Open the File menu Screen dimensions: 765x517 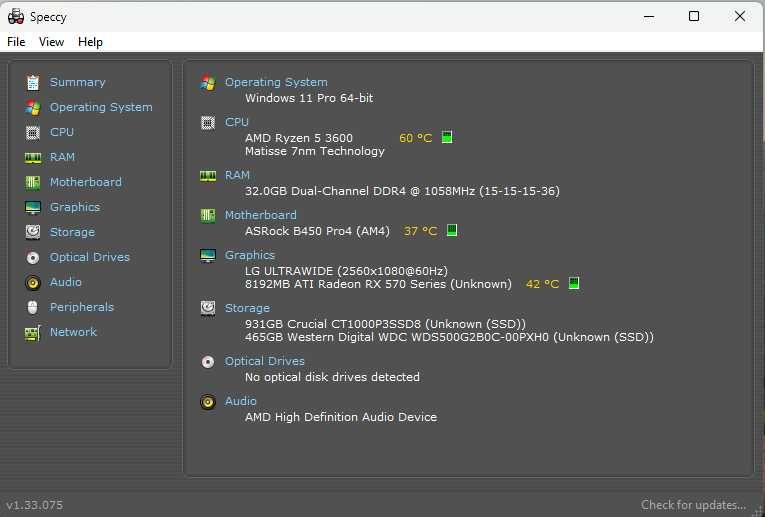pyautogui.click(x=16, y=42)
